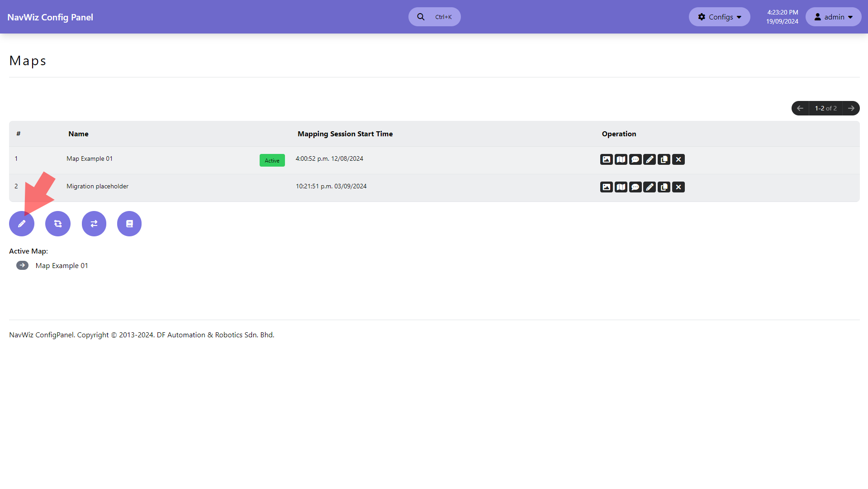Click the round sync arrows button
The width and height of the screenshot is (868, 489).
pyautogui.click(x=58, y=224)
